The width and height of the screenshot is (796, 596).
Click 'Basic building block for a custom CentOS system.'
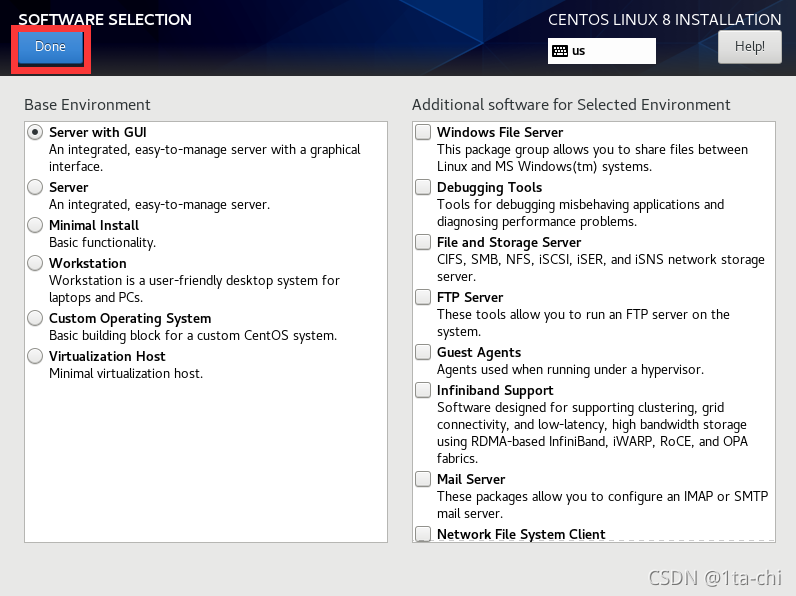[x=193, y=336]
